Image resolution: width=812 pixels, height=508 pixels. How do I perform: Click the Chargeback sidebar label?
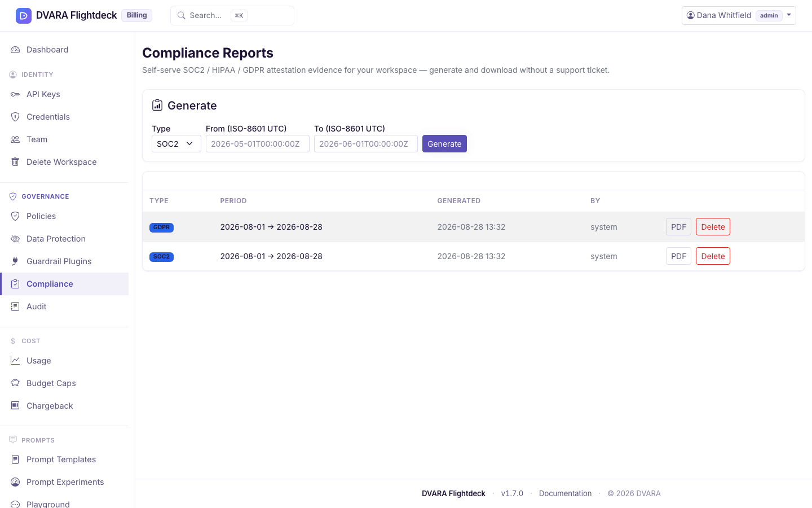coord(50,406)
